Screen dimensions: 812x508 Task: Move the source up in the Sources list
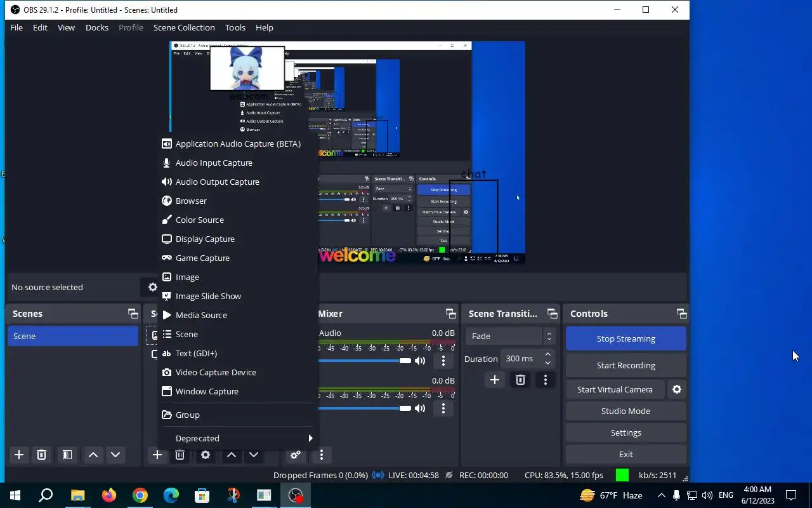point(232,455)
